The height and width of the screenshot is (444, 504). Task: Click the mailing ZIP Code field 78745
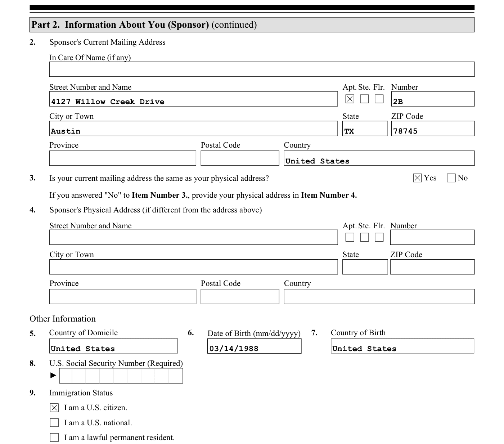[433, 129]
